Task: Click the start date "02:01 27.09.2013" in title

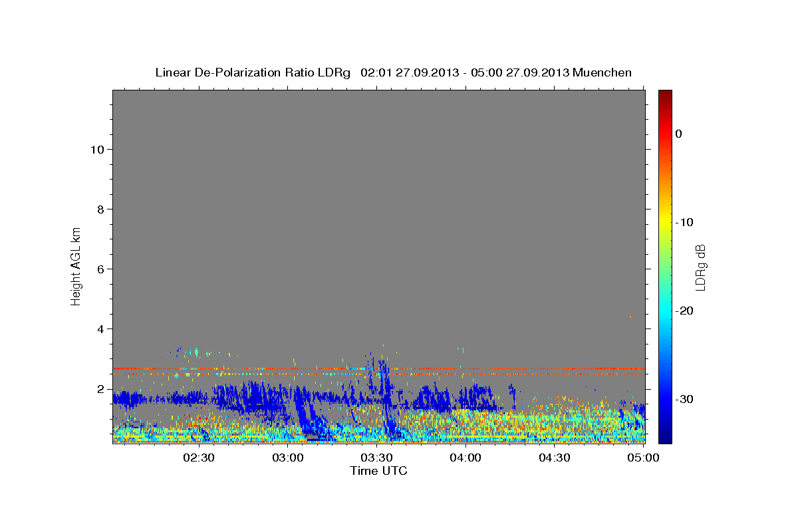Action: coord(409,72)
